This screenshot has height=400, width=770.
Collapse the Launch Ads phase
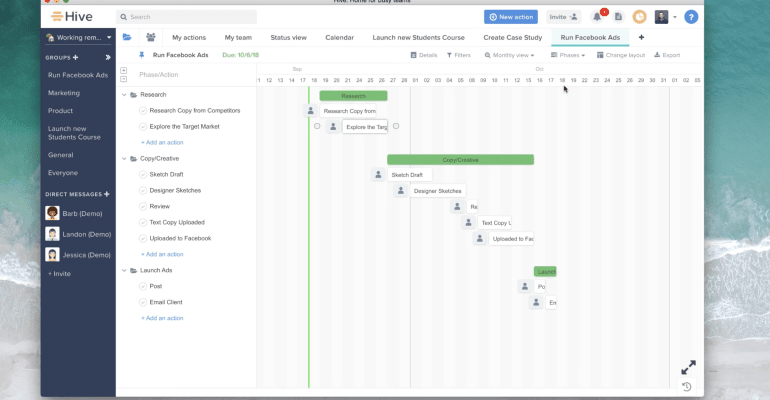[124, 270]
